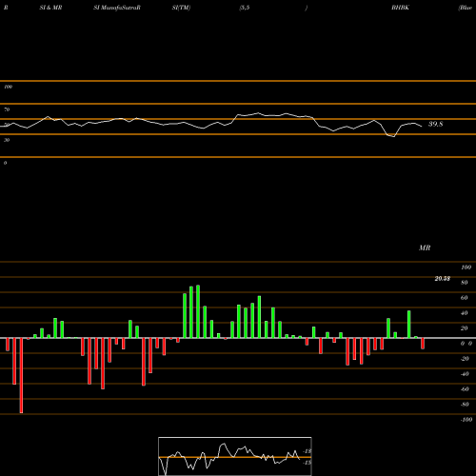Click the -15 label in mini chart

click(307, 463)
